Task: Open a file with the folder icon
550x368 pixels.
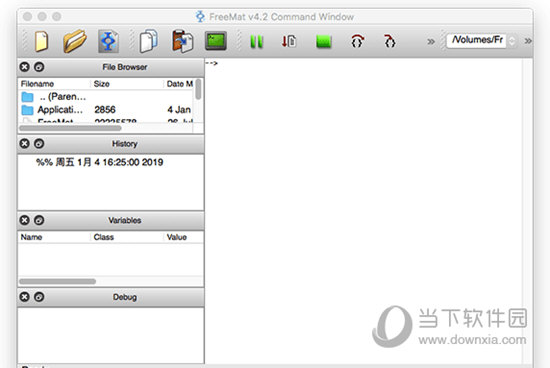Action: click(75, 41)
